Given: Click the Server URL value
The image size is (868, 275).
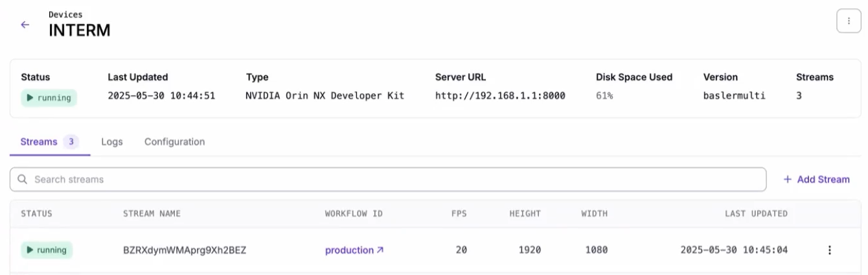Looking at the screenshot, I should point(500,95).
